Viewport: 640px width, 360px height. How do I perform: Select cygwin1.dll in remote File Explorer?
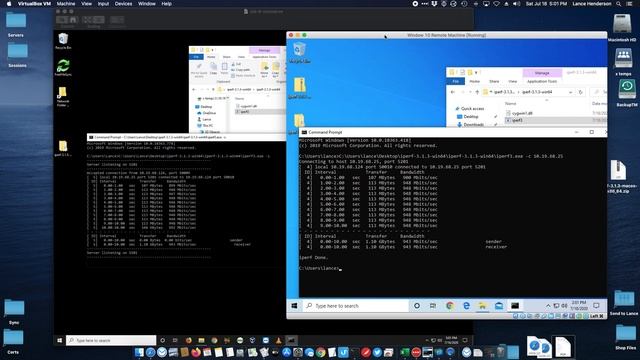522,113
